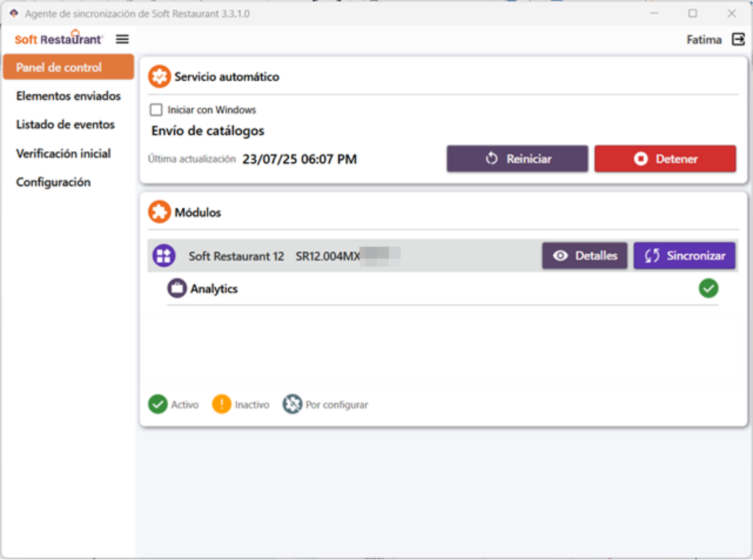
Task: Enable the Iniciar con Windows checkbox
Action: 156,110
